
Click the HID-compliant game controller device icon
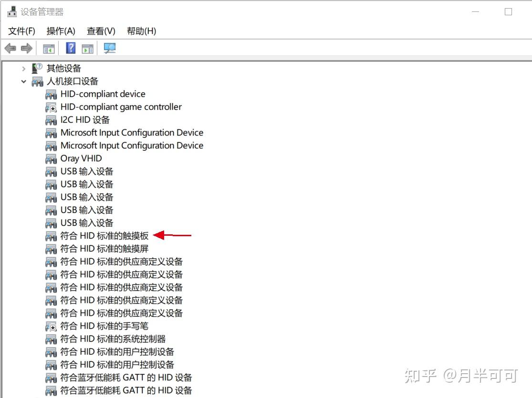point(51,107)
